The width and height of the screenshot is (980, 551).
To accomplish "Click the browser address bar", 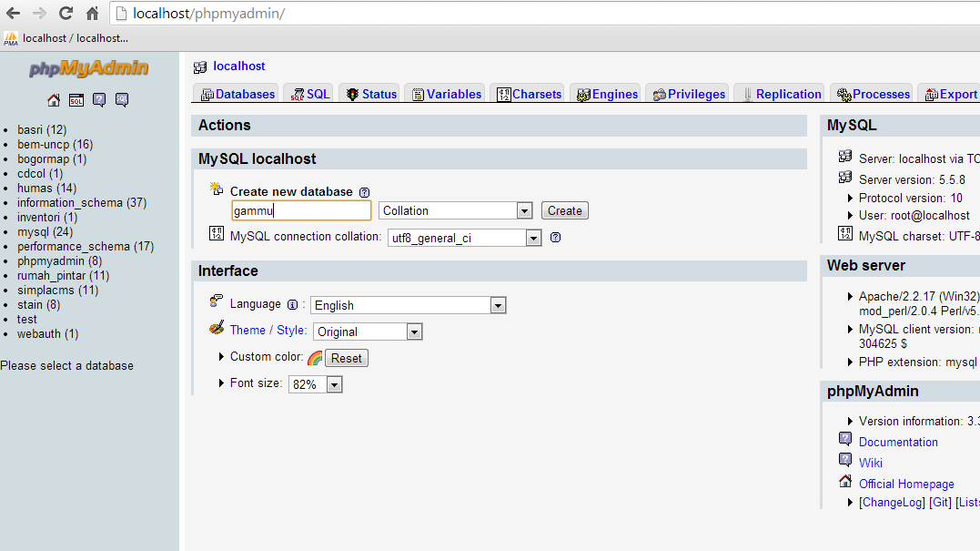I will pos(544,13).
